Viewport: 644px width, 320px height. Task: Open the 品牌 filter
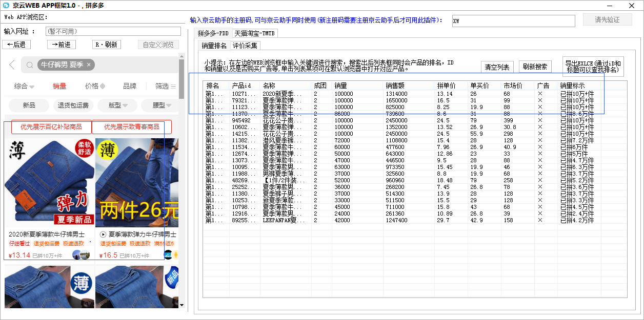tap(130, 87)
